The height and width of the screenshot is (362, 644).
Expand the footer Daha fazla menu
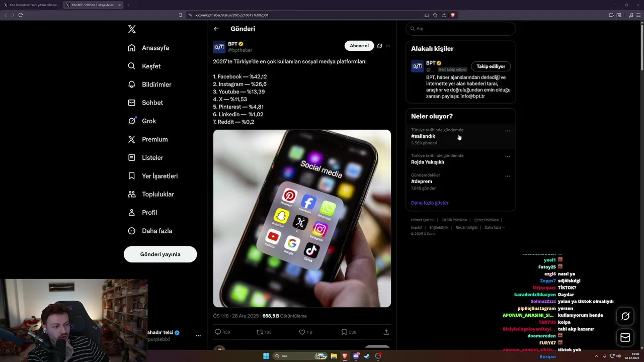pos(494,227)
